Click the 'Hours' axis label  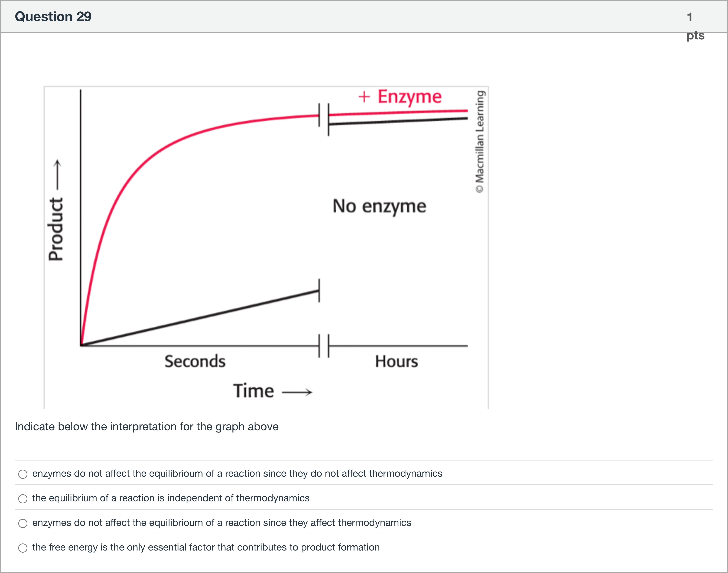point(396,362)
